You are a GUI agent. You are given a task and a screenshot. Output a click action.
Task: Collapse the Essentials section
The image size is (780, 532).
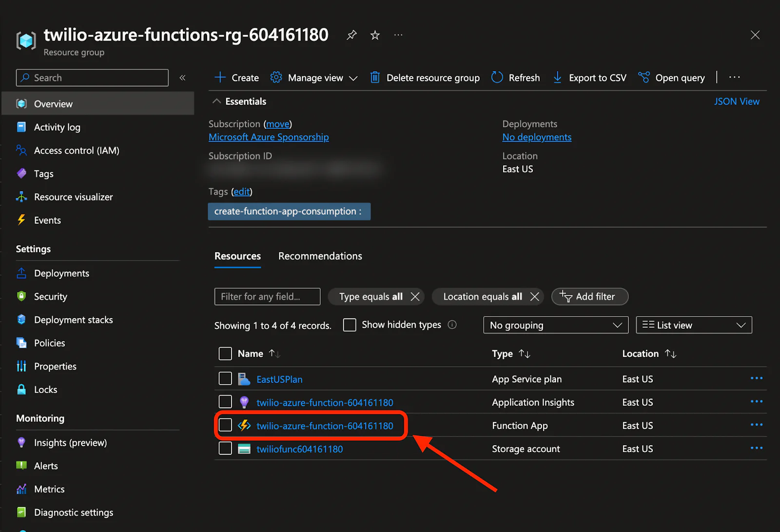(x=216, y=101)
